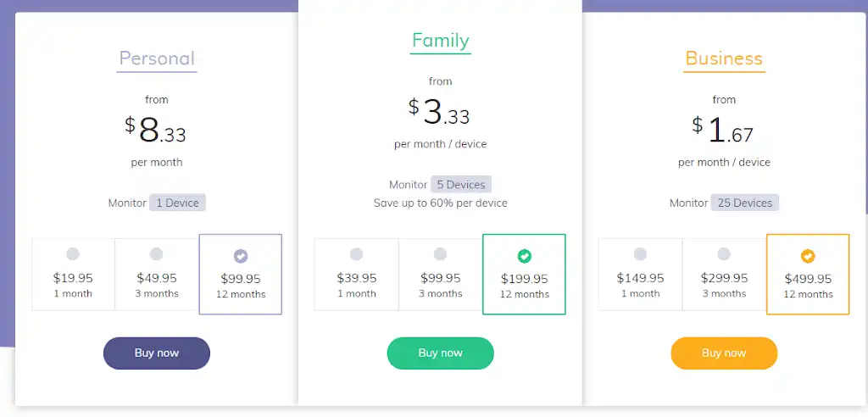Click the $8.33 Personal price
This screenshot has width=868, height=417.
tap(156, 130)
